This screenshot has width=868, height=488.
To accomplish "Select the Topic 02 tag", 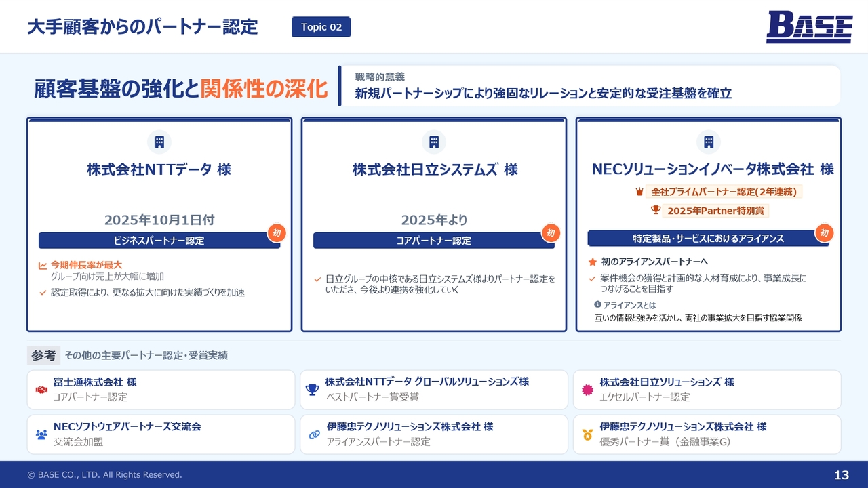I will coord(321,27).
